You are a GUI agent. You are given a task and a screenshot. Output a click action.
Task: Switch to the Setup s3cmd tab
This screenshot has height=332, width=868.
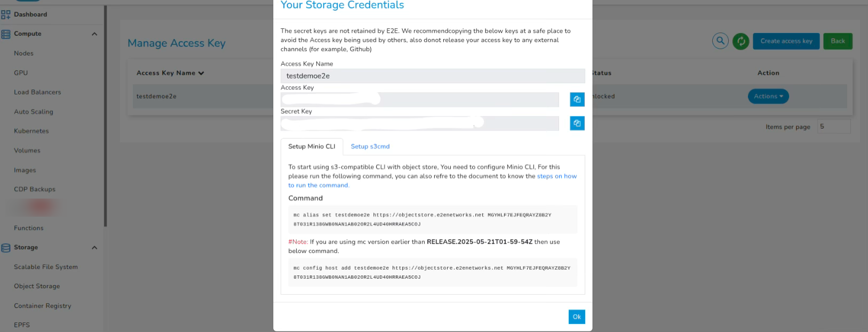[370, 146]
